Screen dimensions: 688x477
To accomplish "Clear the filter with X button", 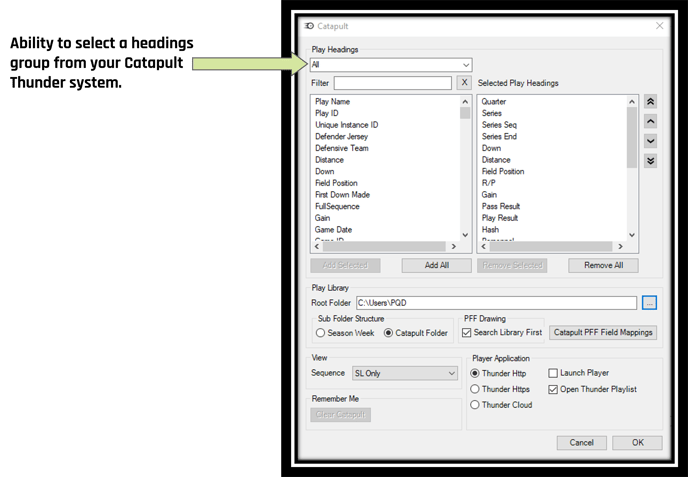I will pyautogui.click(x=464, y=82).
